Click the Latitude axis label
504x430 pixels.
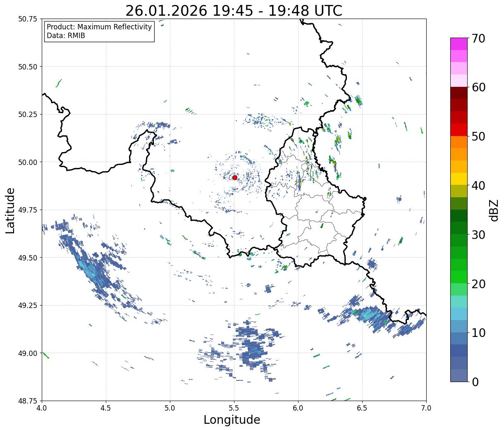pos(10,210)
